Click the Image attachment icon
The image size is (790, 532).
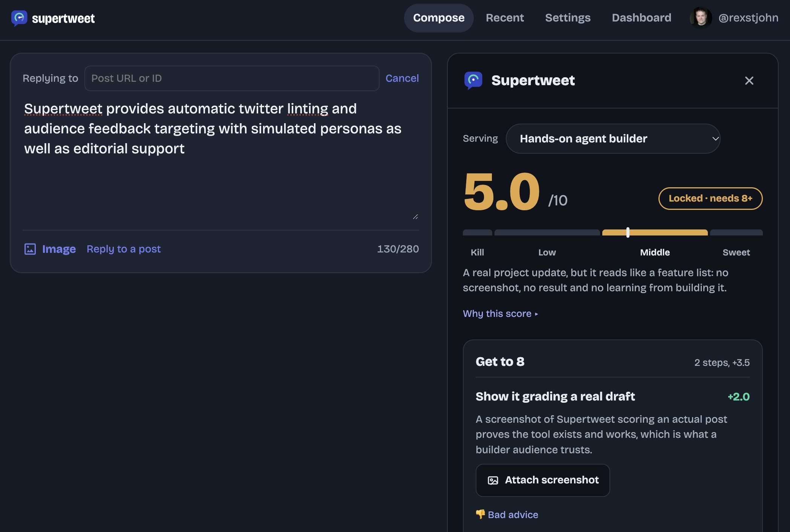(30, 249)
